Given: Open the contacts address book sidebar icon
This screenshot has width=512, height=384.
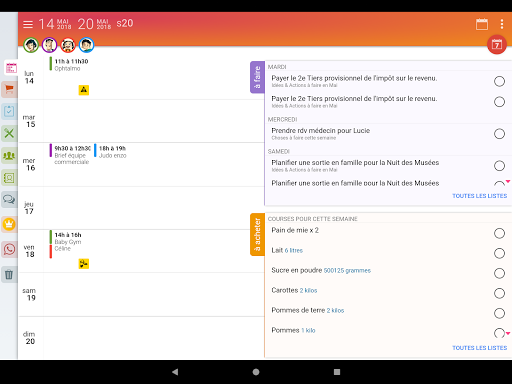Looking at the screenshot, I should tap(9, 178).
